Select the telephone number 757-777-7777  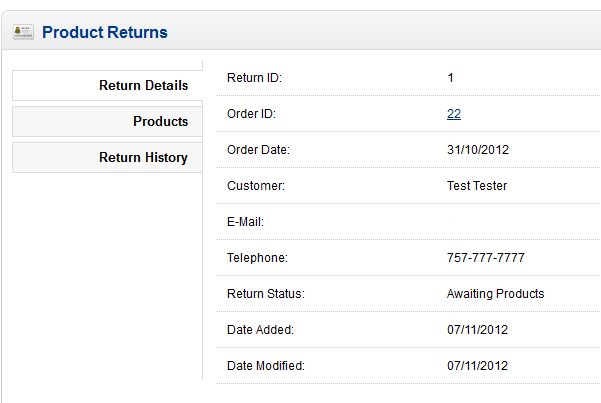pyautogui.click(x=486, y=258)
